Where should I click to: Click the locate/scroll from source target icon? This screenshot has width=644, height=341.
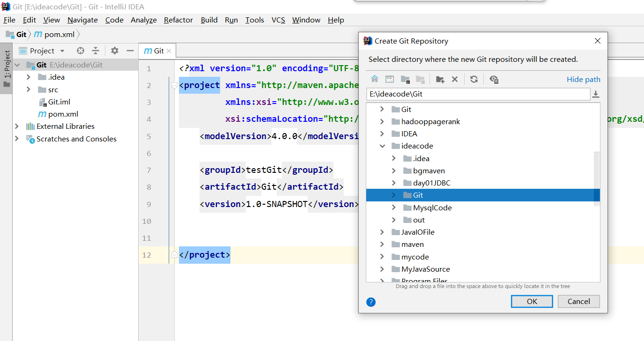pos(81,51)
